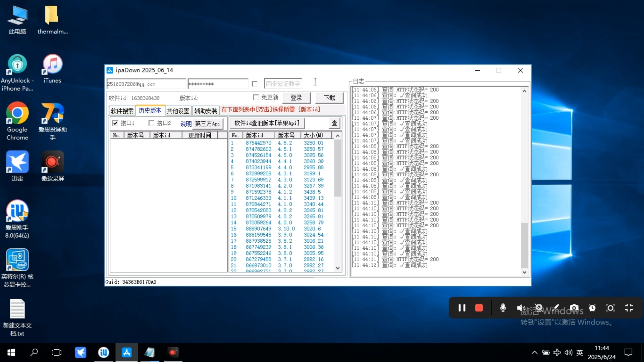644x362 pixels.
Task: Enable the 接口2 checkbox
Action: 151,123
